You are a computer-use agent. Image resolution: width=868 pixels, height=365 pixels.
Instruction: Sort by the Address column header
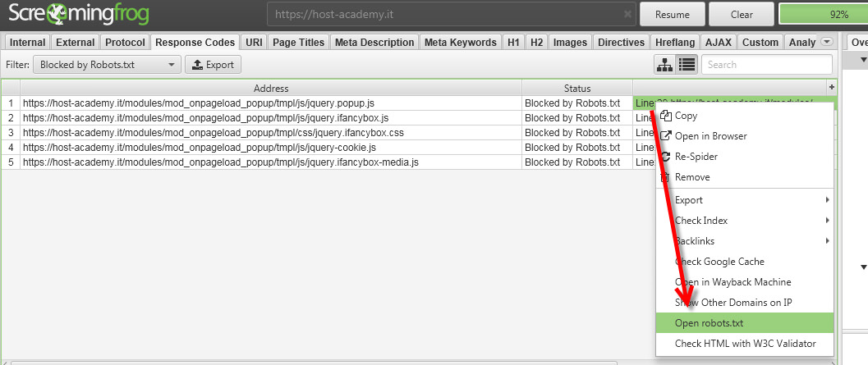(271, 88)
